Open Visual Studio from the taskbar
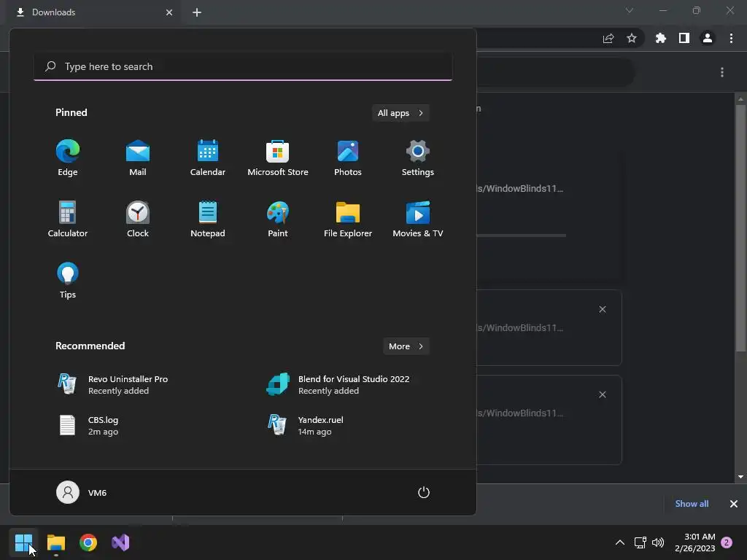The height and width of the screenshot is (560, 747). [x=120, y=542]
